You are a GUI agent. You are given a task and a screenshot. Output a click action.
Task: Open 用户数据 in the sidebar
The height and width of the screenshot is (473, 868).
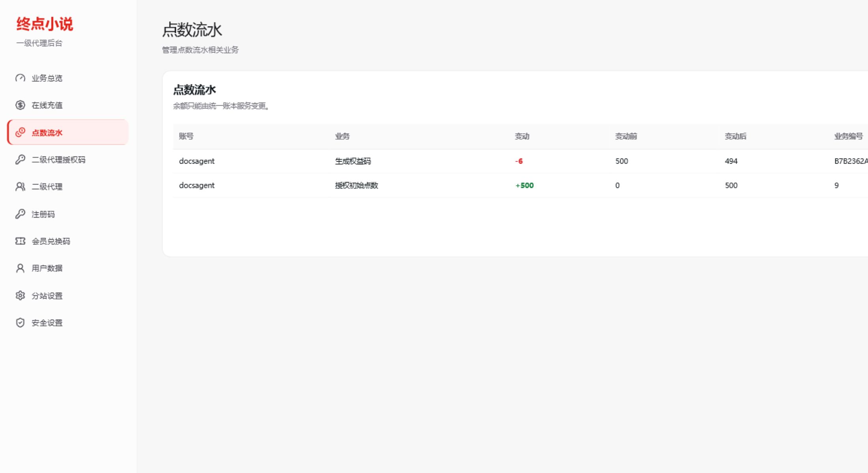point(68,268)
